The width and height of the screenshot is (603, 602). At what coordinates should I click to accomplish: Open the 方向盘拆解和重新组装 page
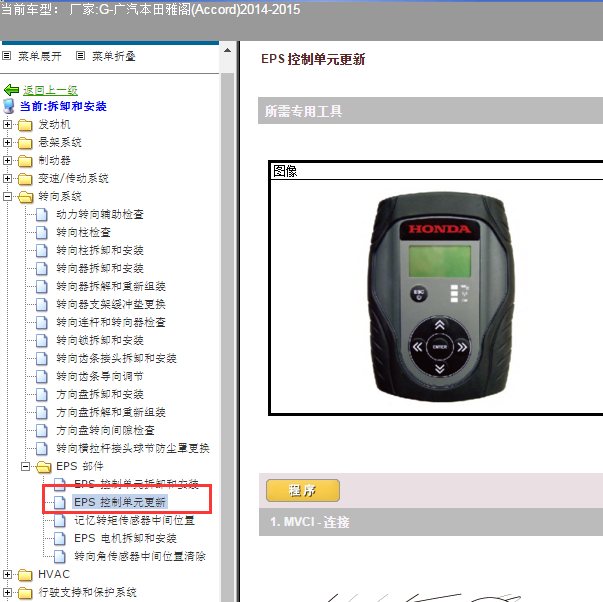111,413
